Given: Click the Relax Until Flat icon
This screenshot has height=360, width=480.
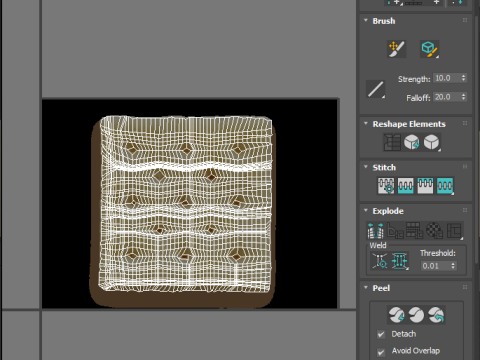Looking at the screenshot, I should 412,142.
